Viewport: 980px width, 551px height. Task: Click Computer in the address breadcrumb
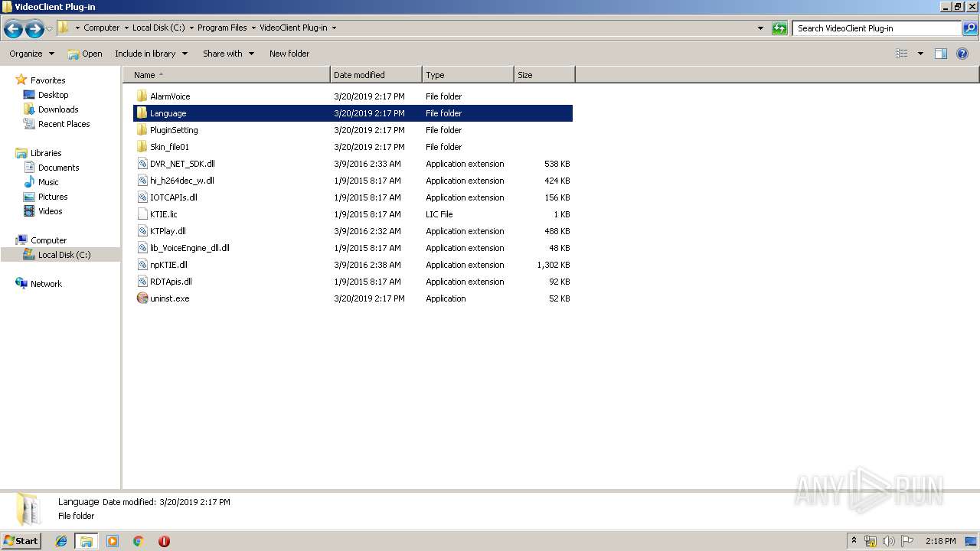102,28
